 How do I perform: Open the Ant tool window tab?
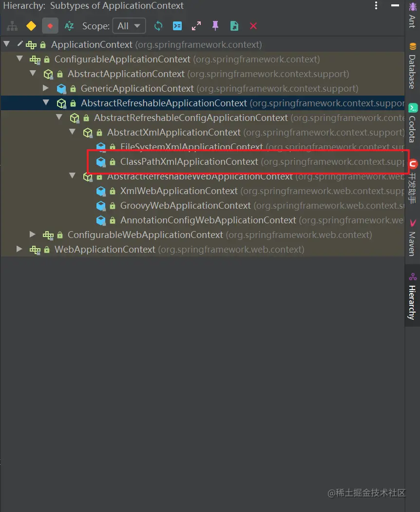[x=412, y=15]
